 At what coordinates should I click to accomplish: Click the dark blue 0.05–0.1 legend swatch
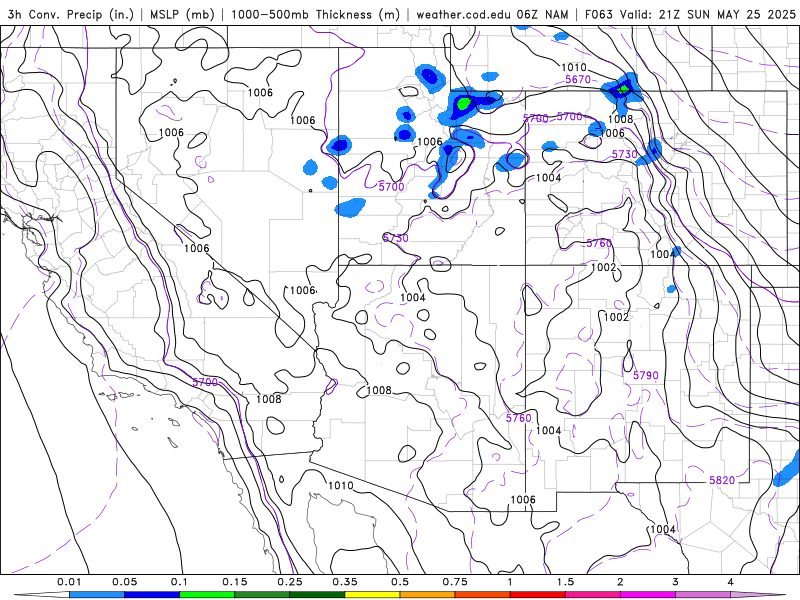pyautogui.click(x=152, y=595)
